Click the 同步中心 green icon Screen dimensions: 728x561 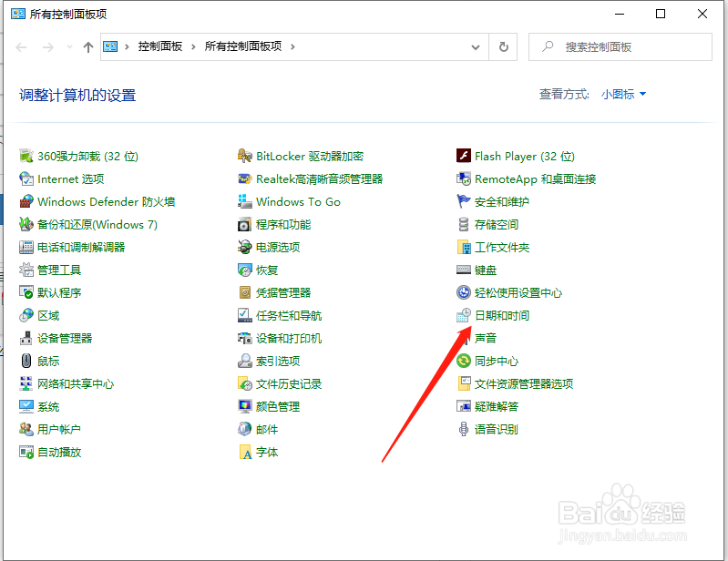464,361
